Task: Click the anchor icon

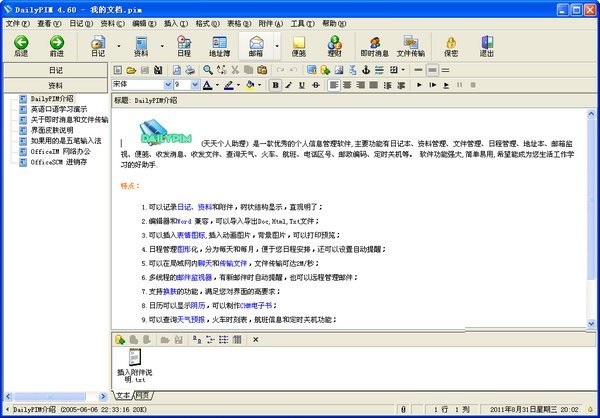Action: (x=366, y=70)
